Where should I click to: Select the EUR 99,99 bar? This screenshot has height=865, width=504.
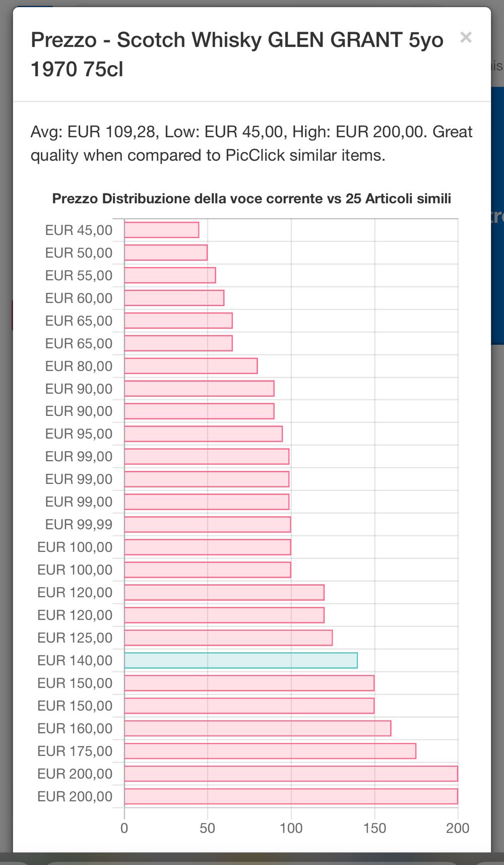(x=208, y=524)
